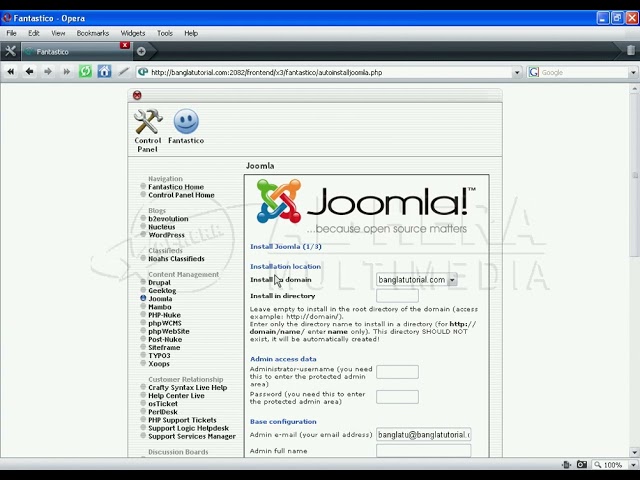Open the File menu
The height and width of the screenshot is (480, 640).
pyautogui.click(x=11, y=33)
